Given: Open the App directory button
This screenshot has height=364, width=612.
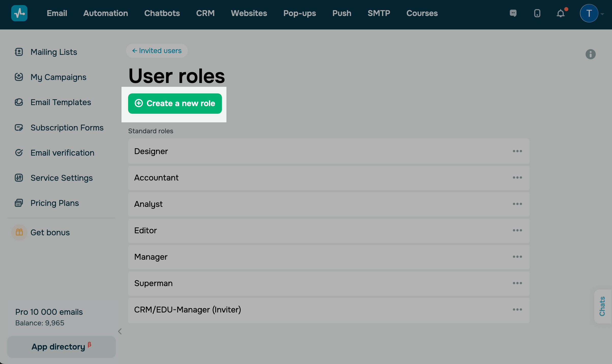Looking at the screenshot, I should (61, 347).
